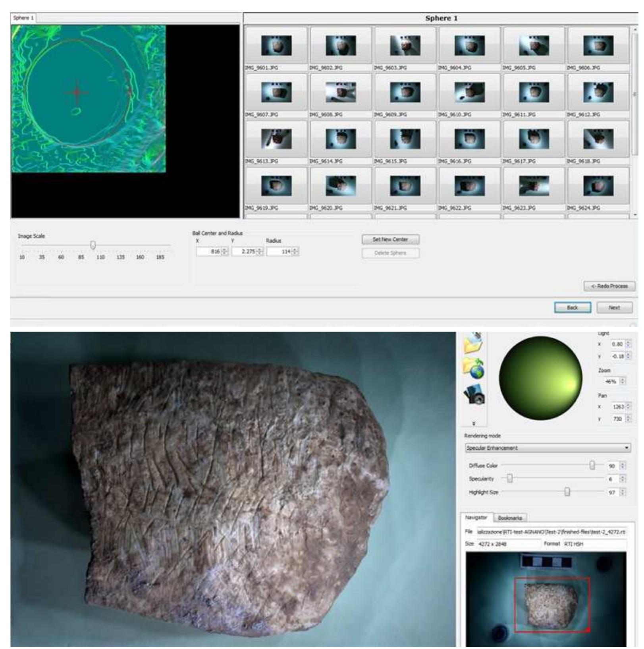644x649 pixels.
Task: Click the Image Scale slider handle
Action: 93,245
